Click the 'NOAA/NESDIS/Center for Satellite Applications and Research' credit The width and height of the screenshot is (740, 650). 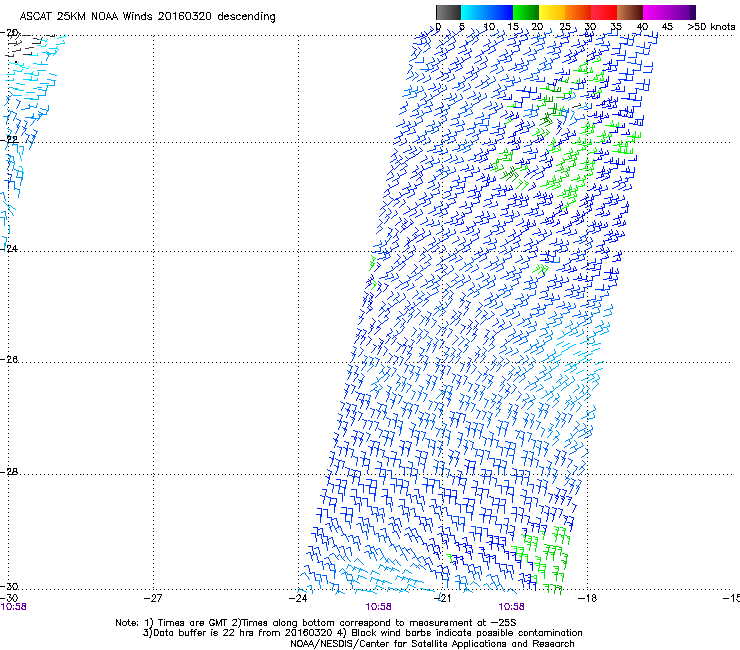point(432,644)
